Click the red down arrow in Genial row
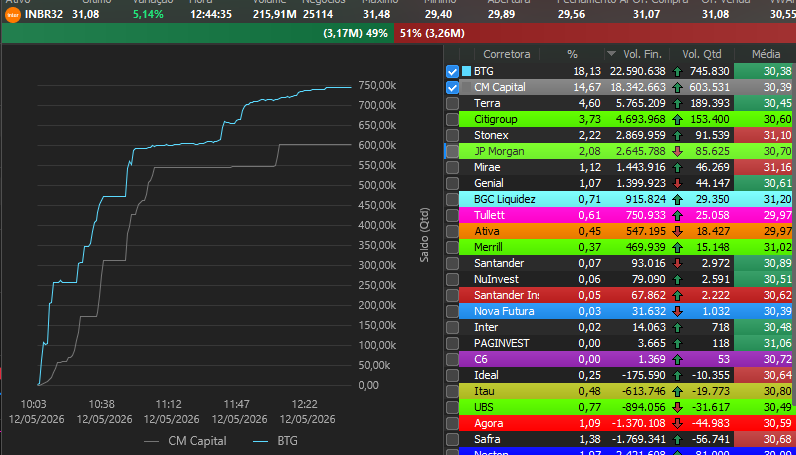Viewport: 796px width, 455px height. (677, 183)
